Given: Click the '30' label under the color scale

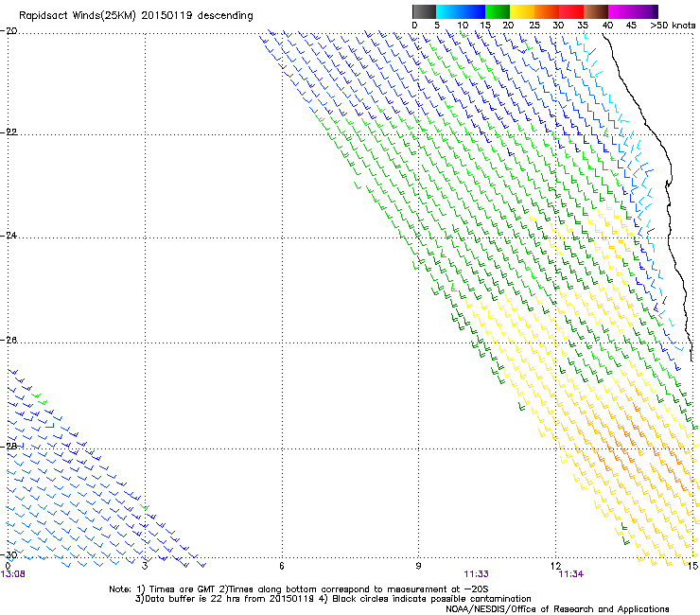Looking at the screenshot, I should point(558,26).
